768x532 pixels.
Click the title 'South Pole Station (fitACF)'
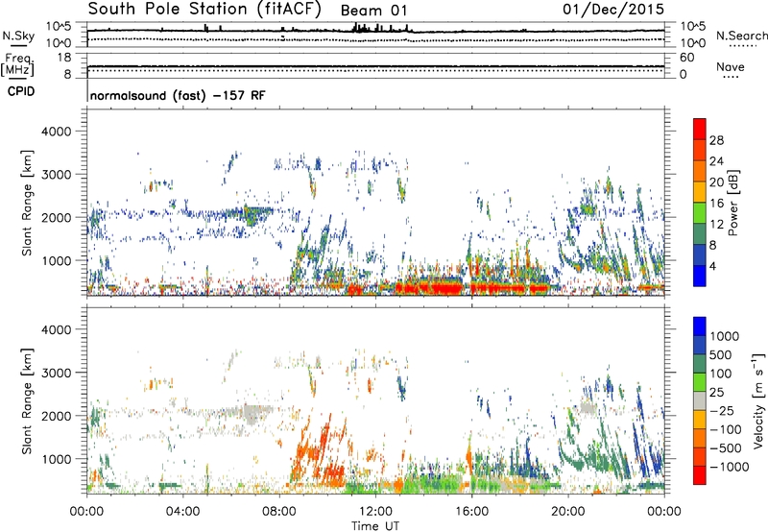click(204, 9)
